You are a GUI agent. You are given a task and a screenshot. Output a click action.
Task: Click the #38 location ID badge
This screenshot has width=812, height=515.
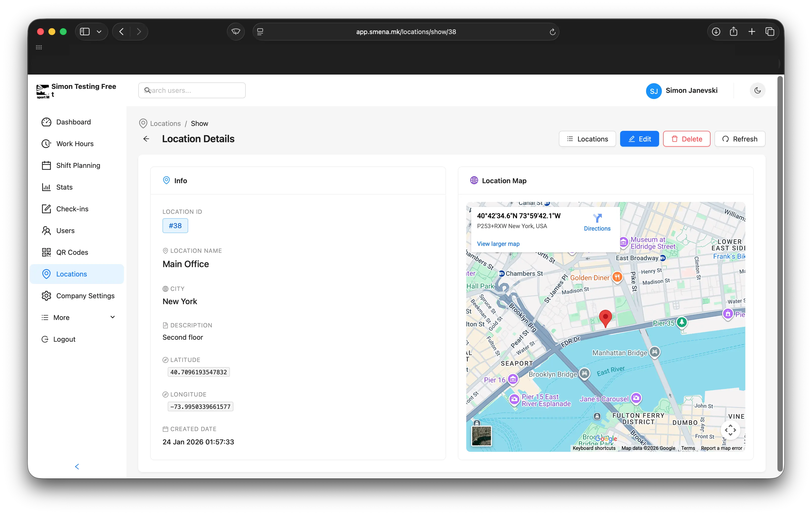175,225
